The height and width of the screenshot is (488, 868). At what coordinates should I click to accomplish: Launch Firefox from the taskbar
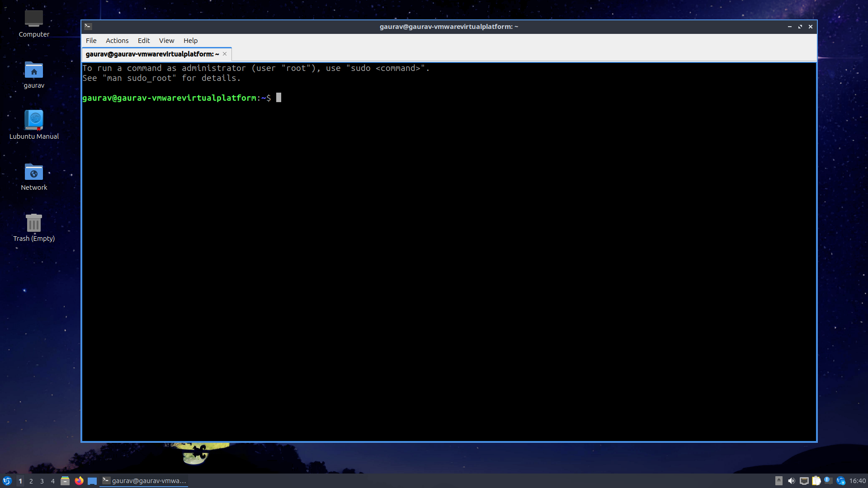click(79, 481)
